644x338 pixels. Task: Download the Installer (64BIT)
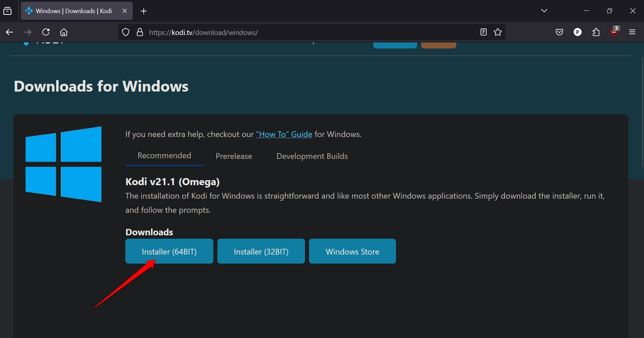pos(169,251)
